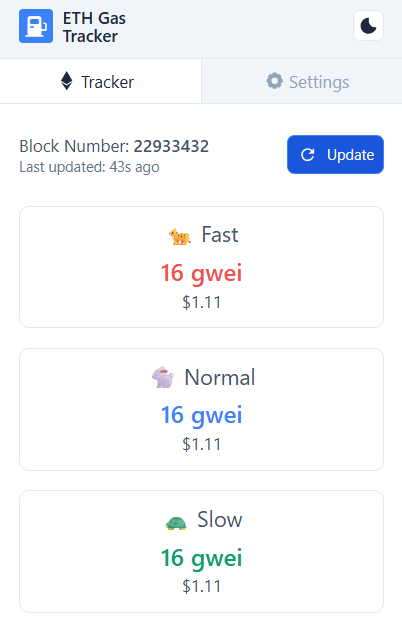Select the Tracker tab
Image resolution: width=402 pixels, height=627 pixels.
100,81
